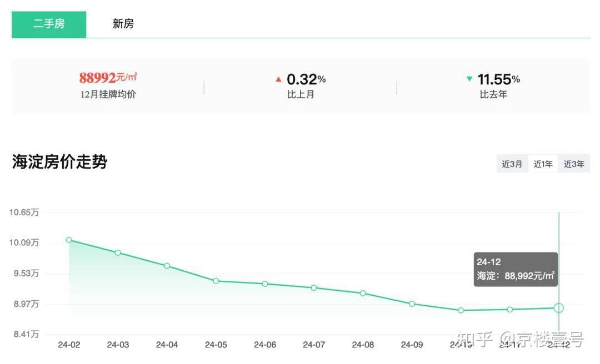This screenshot has height=364, width=600.
Task: Select the 近3月 time range
Action: click(512, 164)
